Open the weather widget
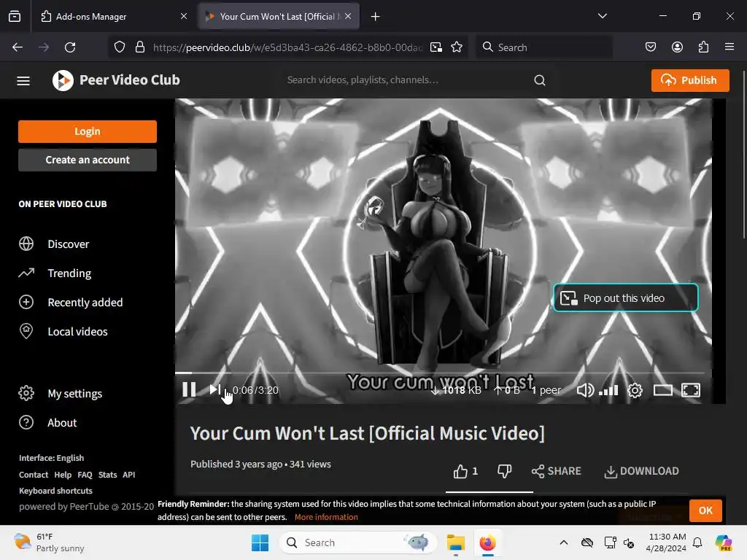747x560 pixels. click(x=49, y=542)
